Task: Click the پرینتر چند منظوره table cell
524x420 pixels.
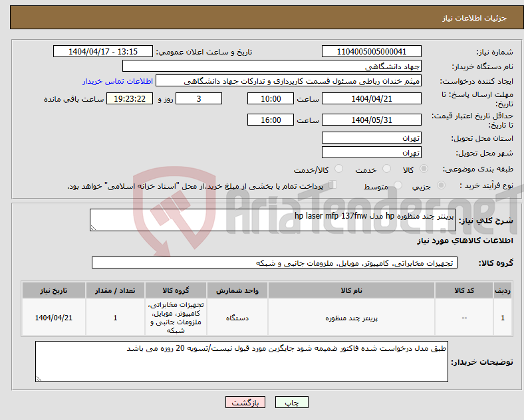Action: pos(351,318)
